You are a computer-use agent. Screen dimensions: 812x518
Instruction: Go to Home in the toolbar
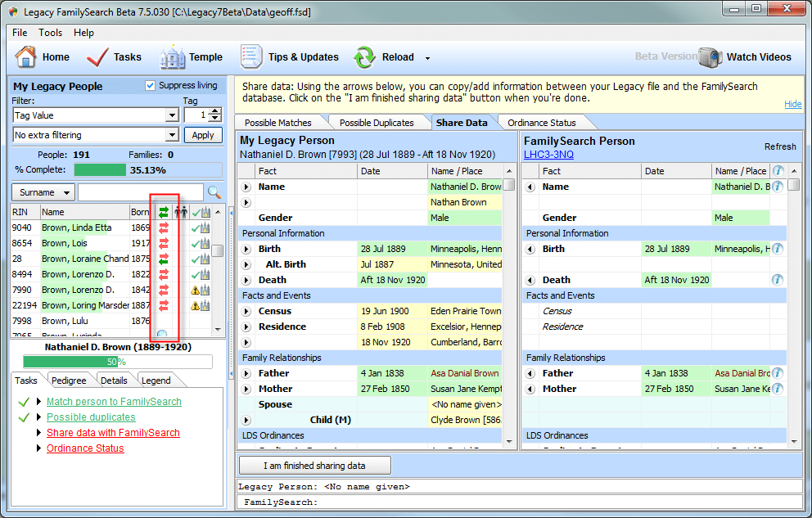[42, 57]
